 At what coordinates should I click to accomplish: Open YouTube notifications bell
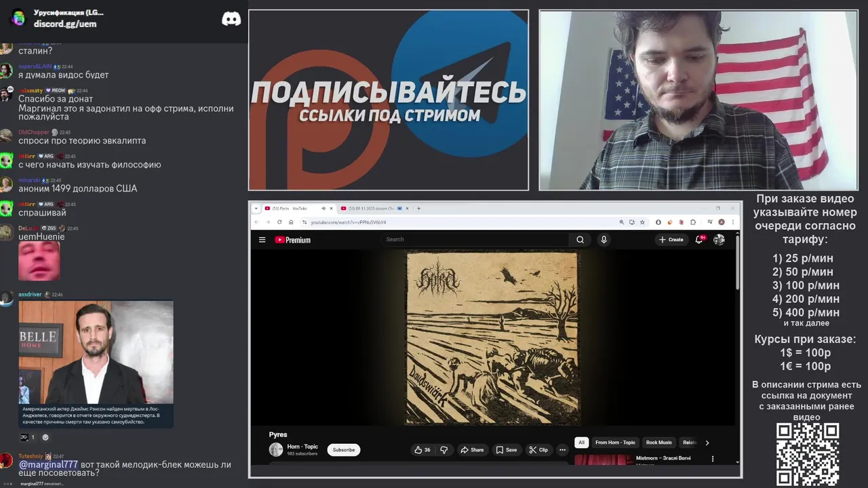coord(699,239)
